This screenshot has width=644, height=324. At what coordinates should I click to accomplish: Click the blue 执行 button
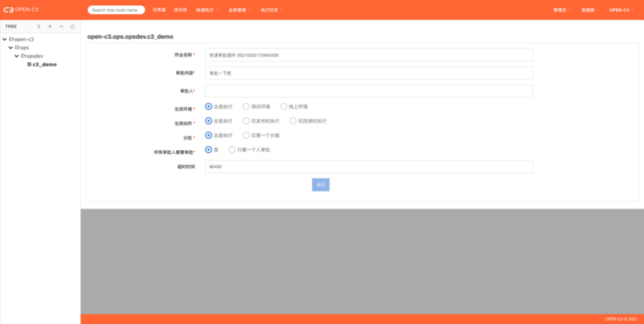point(320,185)
